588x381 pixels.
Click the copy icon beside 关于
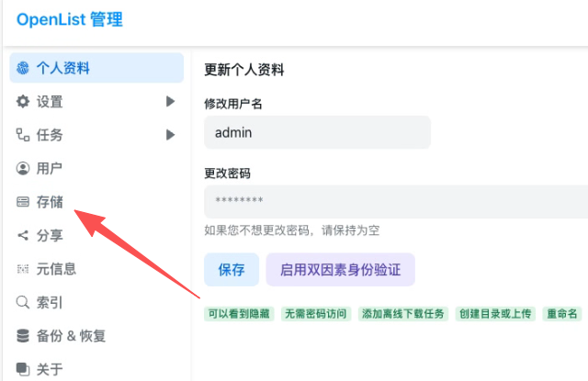point(23,369)
